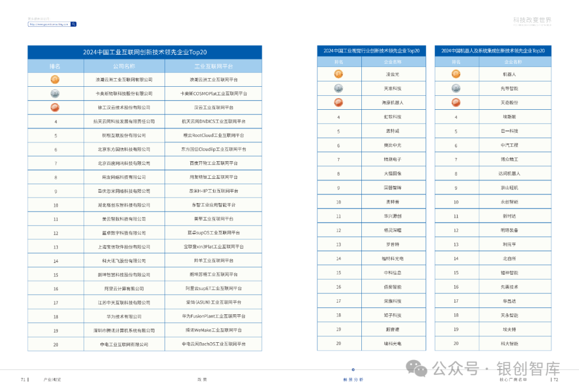Click gold medal beside 凌云光
This screenshot has height=392, width=579.
pyautogui.click(x=339, y=74)
